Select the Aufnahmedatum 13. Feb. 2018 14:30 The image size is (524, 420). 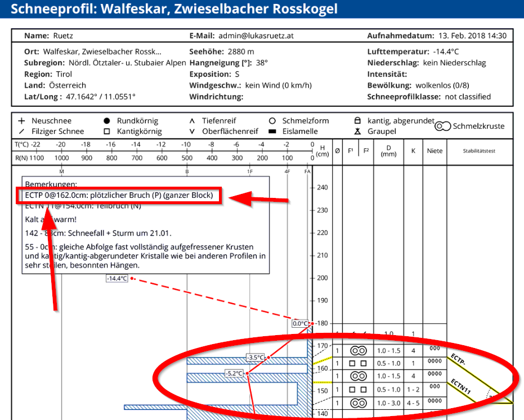click(473, 36)
